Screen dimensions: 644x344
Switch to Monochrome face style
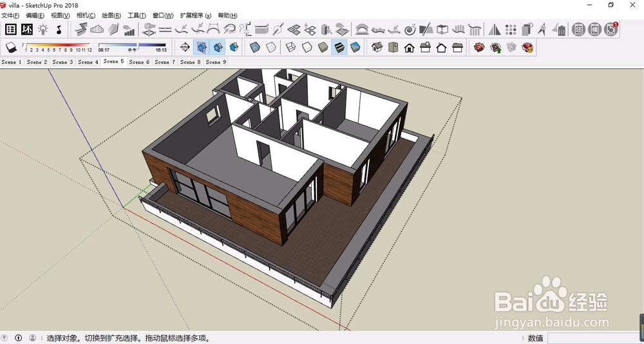click(355, 47)
